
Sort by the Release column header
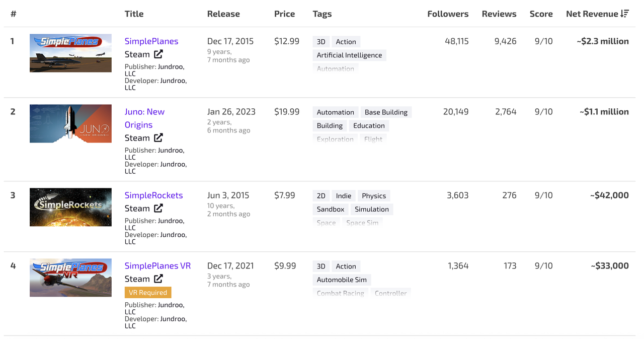point(223,14)
